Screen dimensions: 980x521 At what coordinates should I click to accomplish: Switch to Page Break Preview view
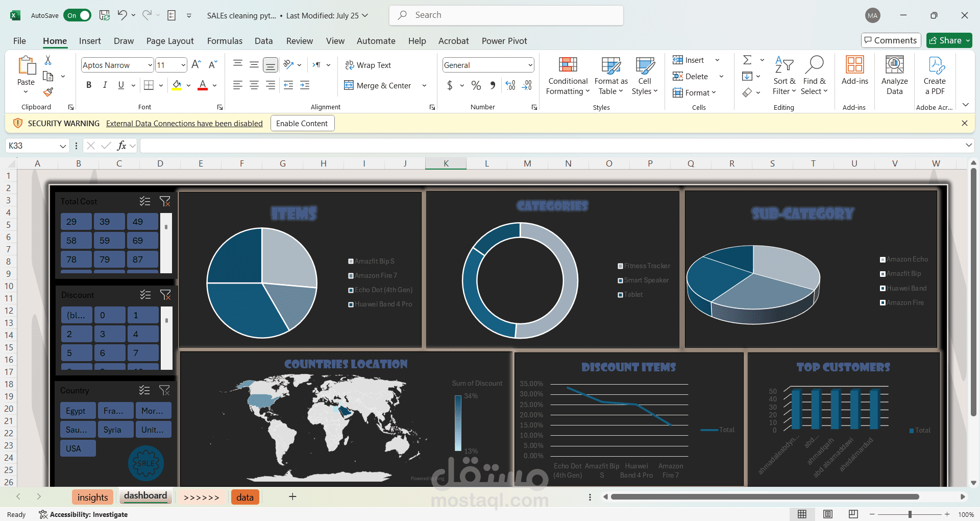pos(853,514)
